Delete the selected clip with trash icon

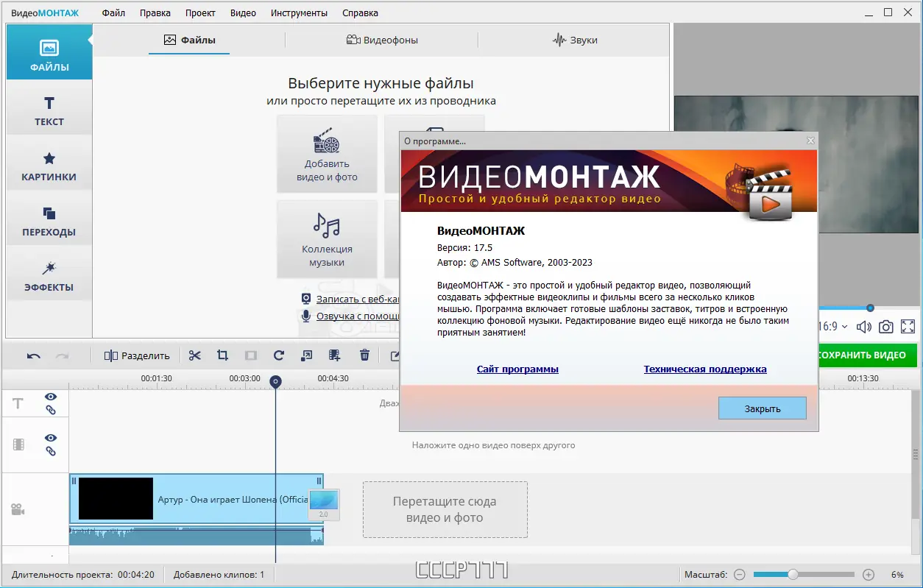[x=364, y=355]
